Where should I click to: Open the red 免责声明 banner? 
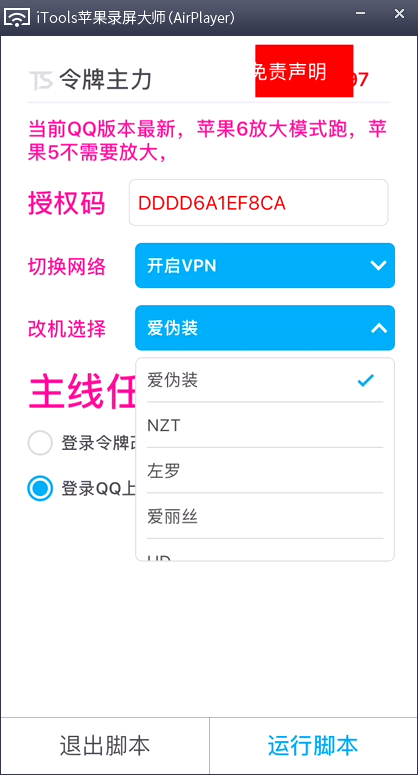[x=304, y=71]
